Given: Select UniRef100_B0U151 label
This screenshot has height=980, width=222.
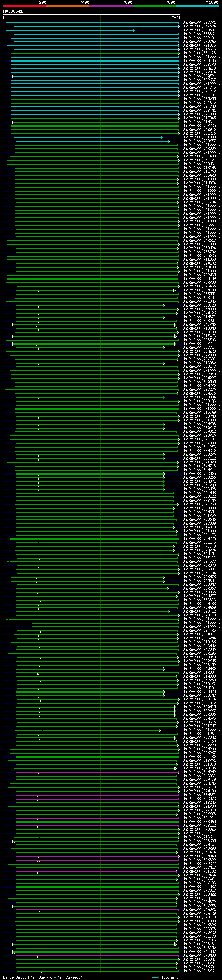Looking at the screenshot, I should (x=199, y=553).
